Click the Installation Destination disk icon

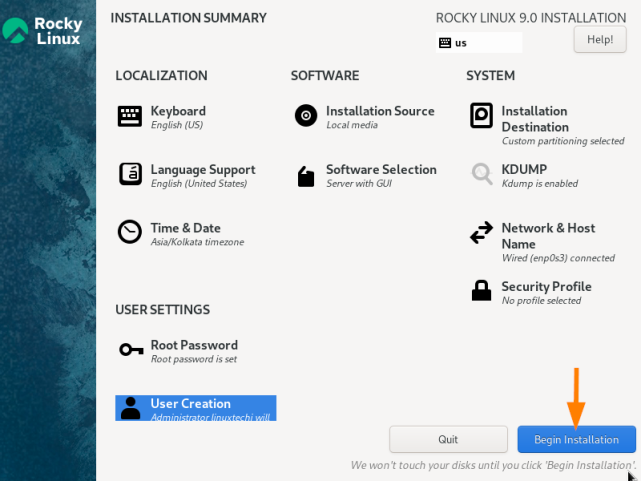click(481, 115)
